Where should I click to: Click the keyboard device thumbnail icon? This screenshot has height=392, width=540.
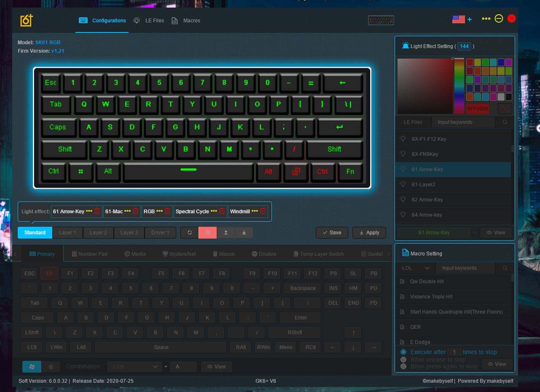381,20
